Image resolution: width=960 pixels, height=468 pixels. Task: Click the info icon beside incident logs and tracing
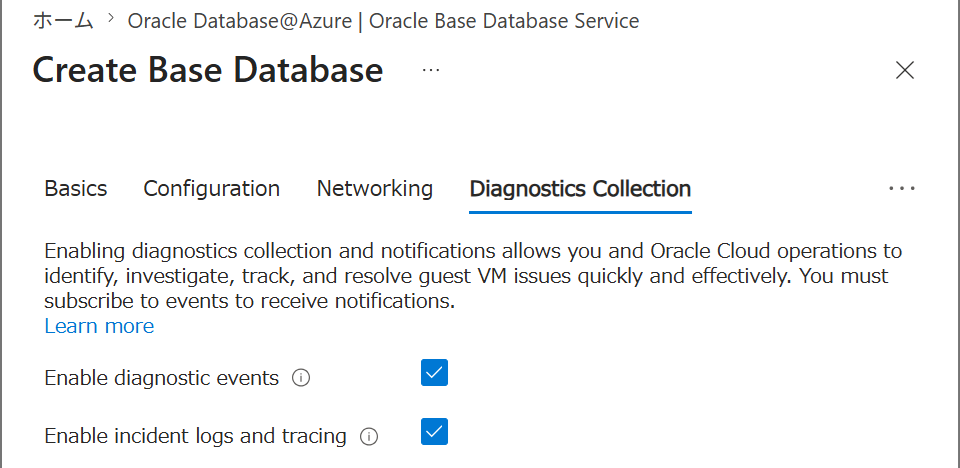click(x=369, y=437)
